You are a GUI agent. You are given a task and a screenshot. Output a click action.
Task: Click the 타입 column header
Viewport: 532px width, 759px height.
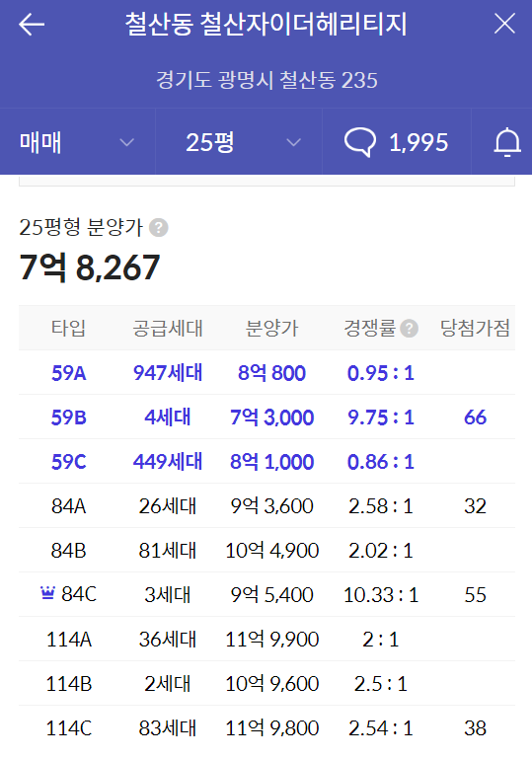coord(68,329)
